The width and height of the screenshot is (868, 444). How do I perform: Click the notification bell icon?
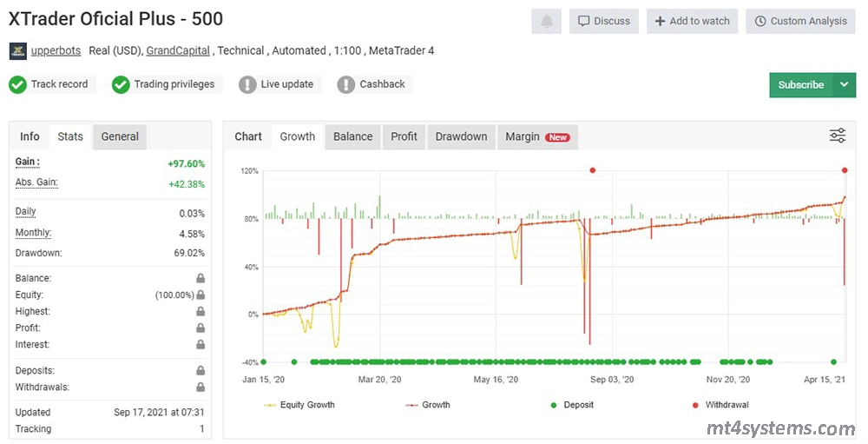point(546,21)
